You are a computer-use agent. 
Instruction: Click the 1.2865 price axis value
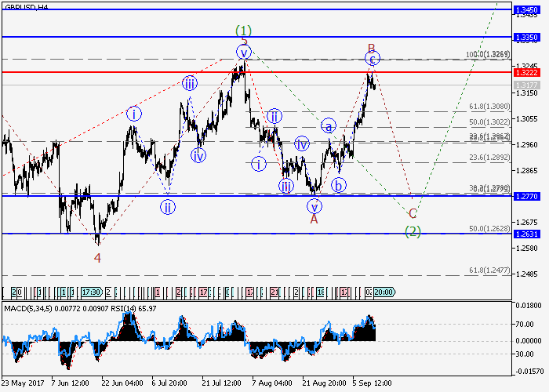[x=526, y=170]
